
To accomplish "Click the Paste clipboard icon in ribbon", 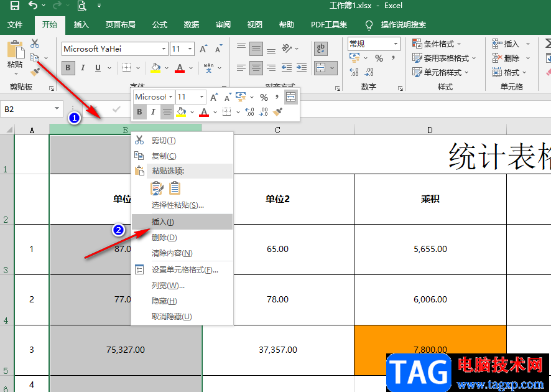I will [15, 49].
